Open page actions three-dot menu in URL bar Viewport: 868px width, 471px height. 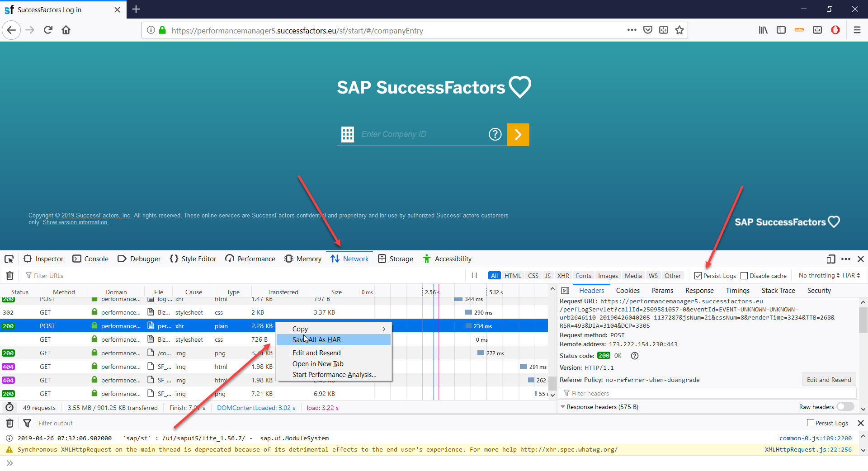(632, 30)
